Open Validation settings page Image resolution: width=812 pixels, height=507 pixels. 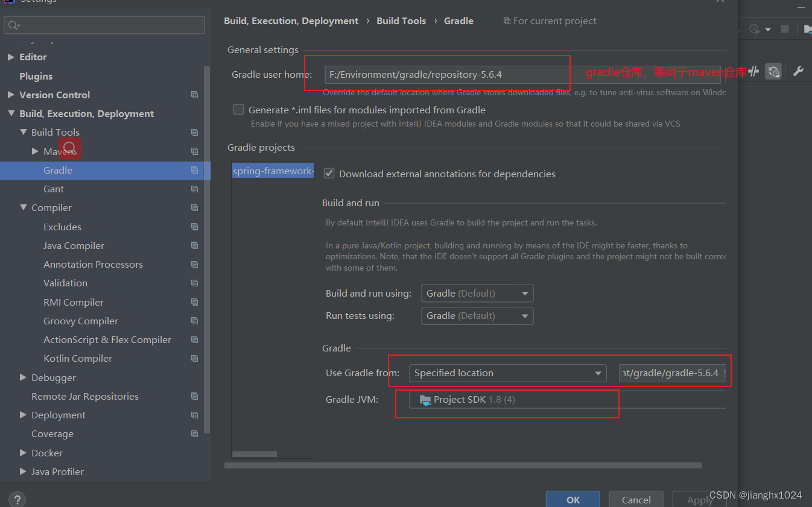[x=65, y=283]
